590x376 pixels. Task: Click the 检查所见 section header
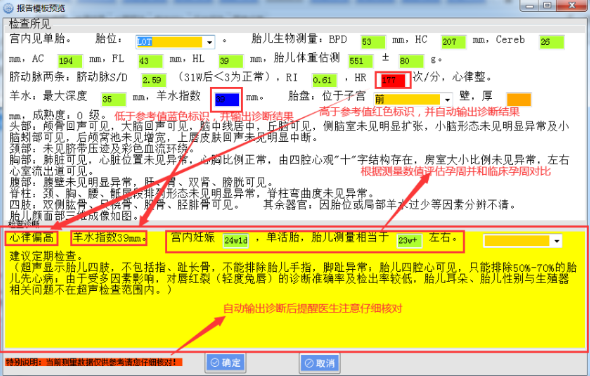[30, 24]
